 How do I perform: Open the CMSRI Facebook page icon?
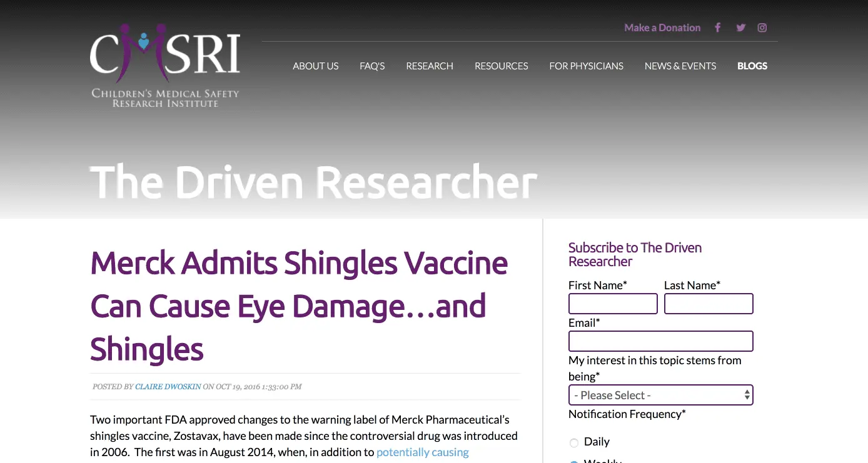click(718, 27)
